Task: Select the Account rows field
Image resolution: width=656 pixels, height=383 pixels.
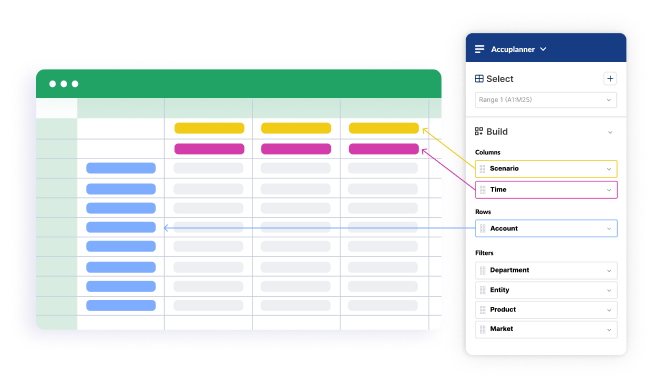Action: tap(546, 228)
